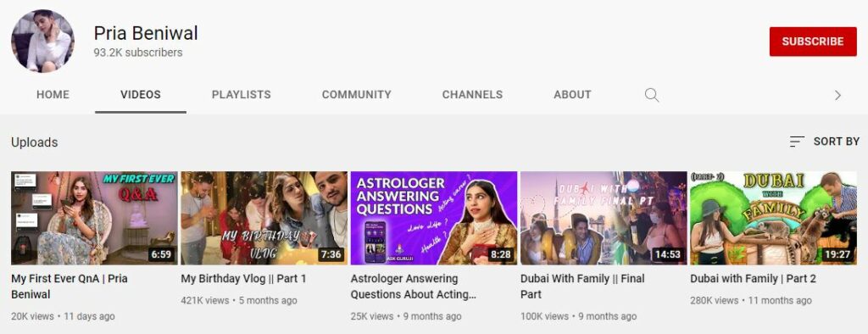Image resolution: width=868 pixels, height=334 pixels.
Task: Open the My First Ever Q&A thumbnail
Action: pos(94,218)
